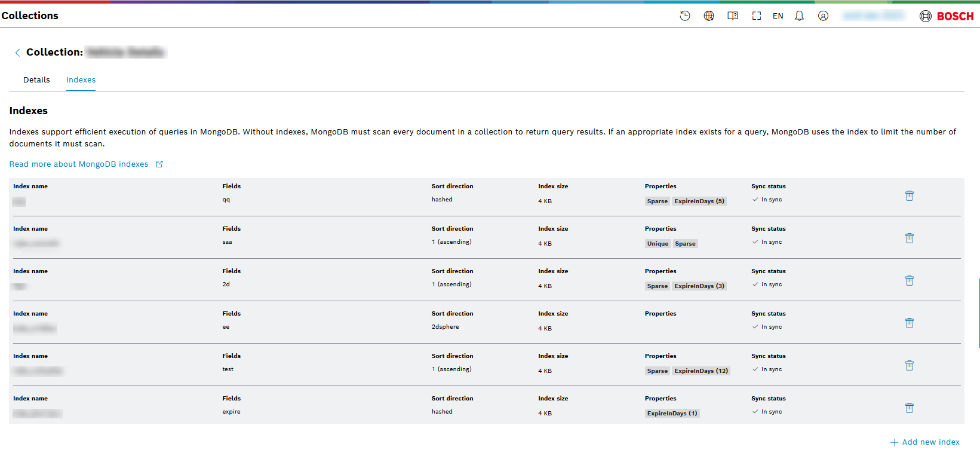The image size is (980, 462).
Task: Click the Unique property tag
Action: click(x=658, y=244)
